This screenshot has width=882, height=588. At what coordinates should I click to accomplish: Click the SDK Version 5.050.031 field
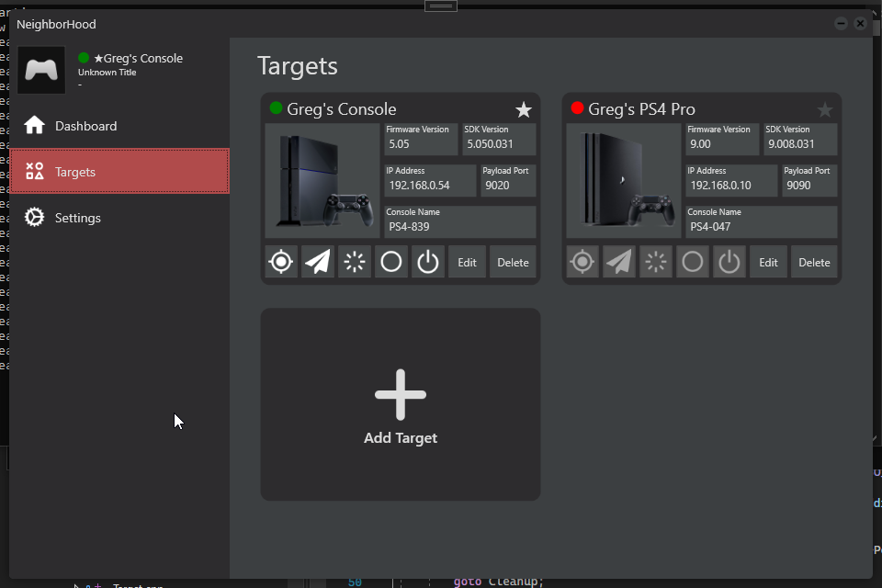pyautogui.click(x=499, y=139)
